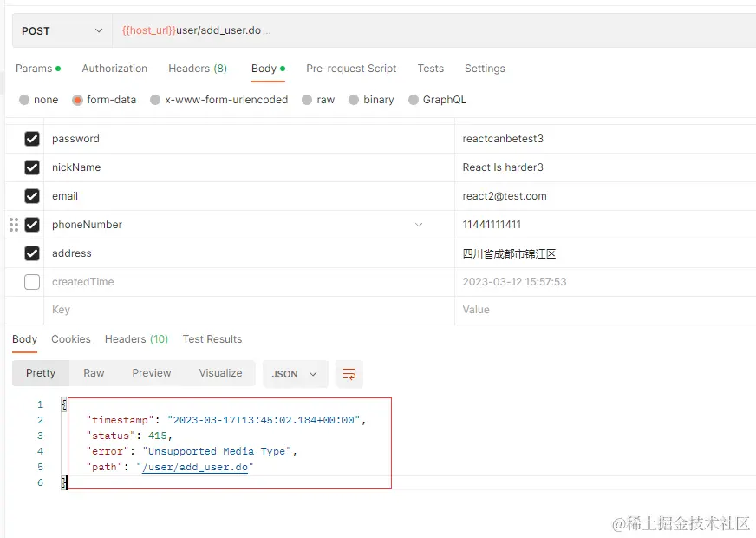The image size is (756, 538).
Task: Open the JSON format dropdown
Action: [295, 374]
